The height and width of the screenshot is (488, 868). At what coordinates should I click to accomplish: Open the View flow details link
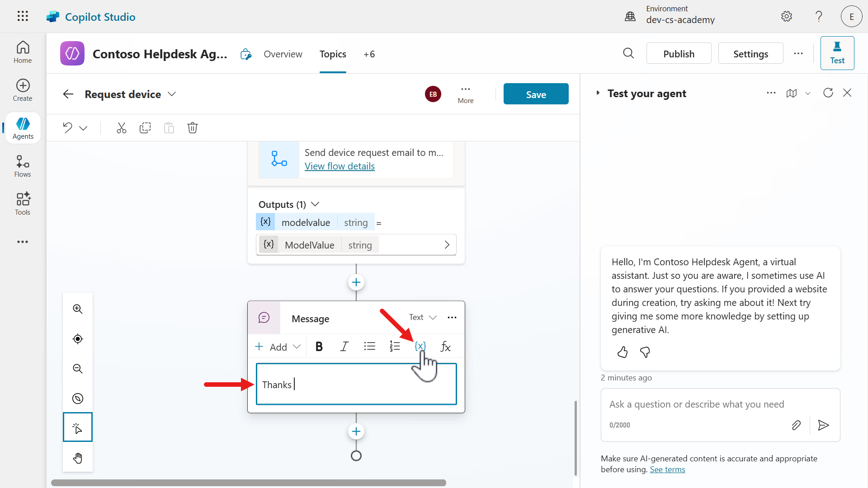click(x=340, y=166)
